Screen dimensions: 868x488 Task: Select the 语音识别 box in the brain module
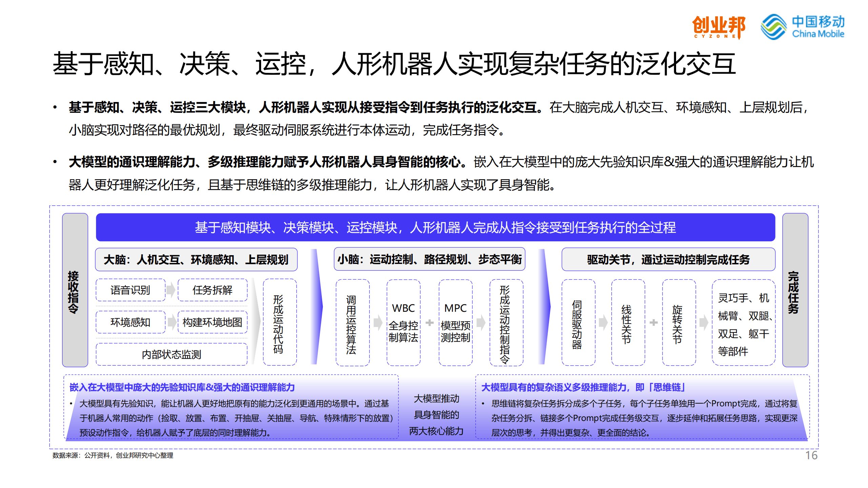tap(130, 290)
